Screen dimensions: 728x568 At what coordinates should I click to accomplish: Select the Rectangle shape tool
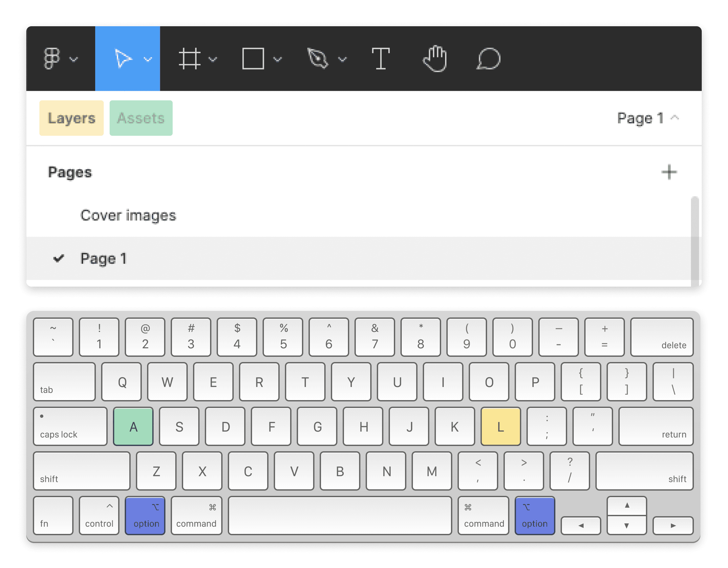point(254,59)
